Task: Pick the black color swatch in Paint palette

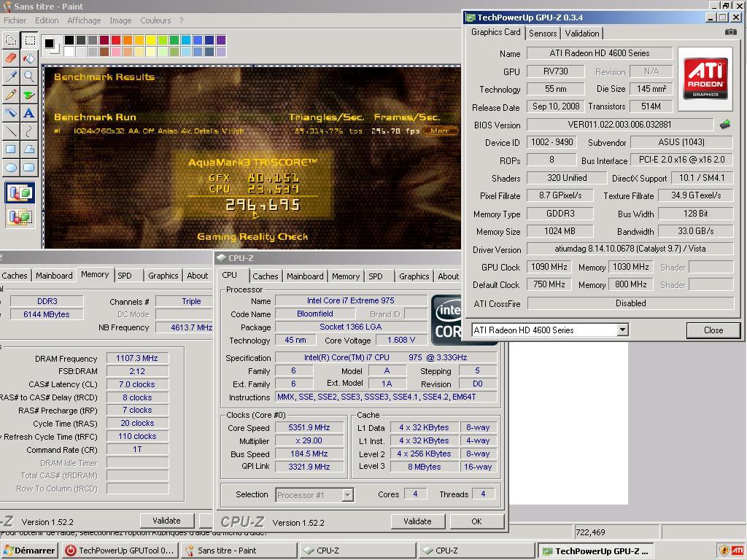Action: (69, 40)
